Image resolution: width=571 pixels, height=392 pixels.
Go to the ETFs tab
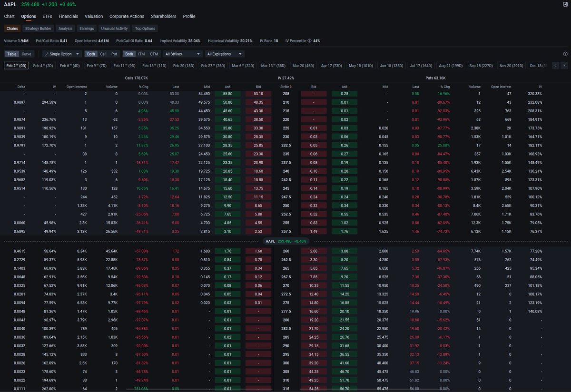pos(48,16)
